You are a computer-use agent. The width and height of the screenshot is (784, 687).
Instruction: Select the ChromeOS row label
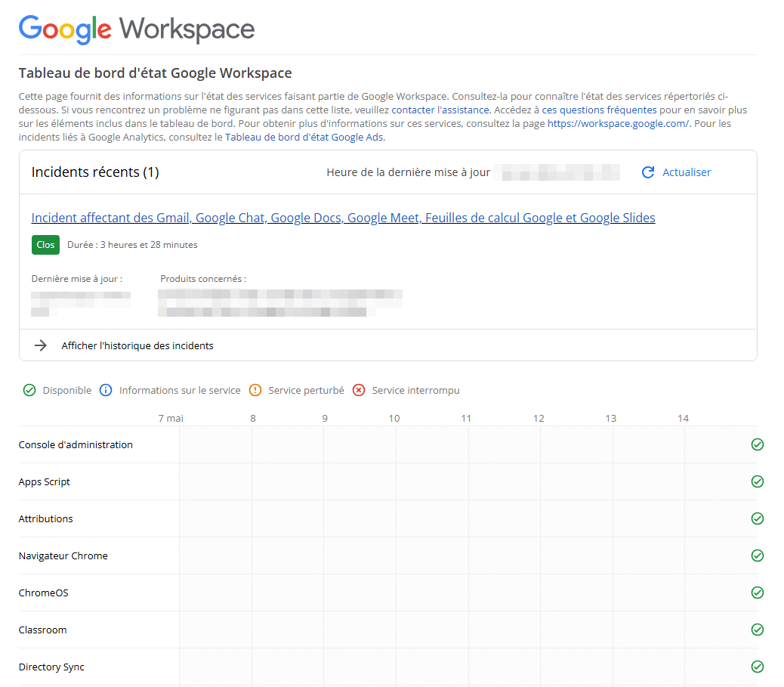(44, 593)
